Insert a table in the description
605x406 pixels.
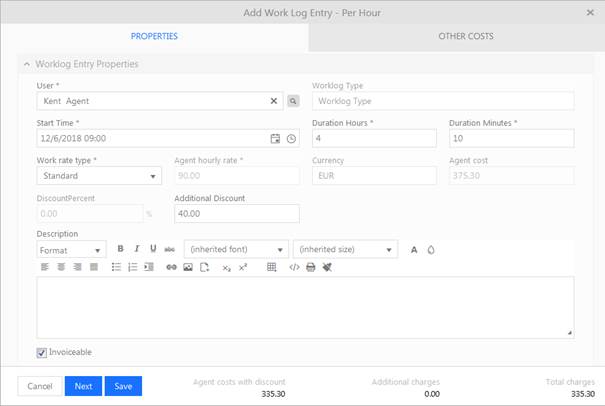272,267
